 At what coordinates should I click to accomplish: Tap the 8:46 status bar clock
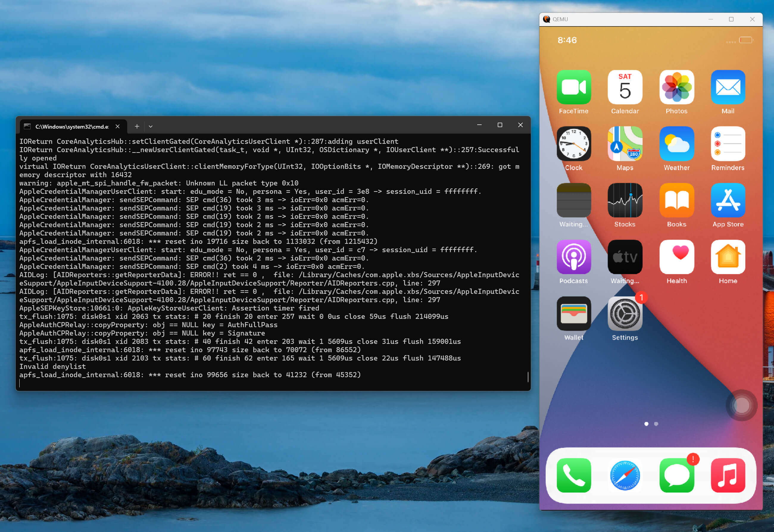(x=567, y=40)
